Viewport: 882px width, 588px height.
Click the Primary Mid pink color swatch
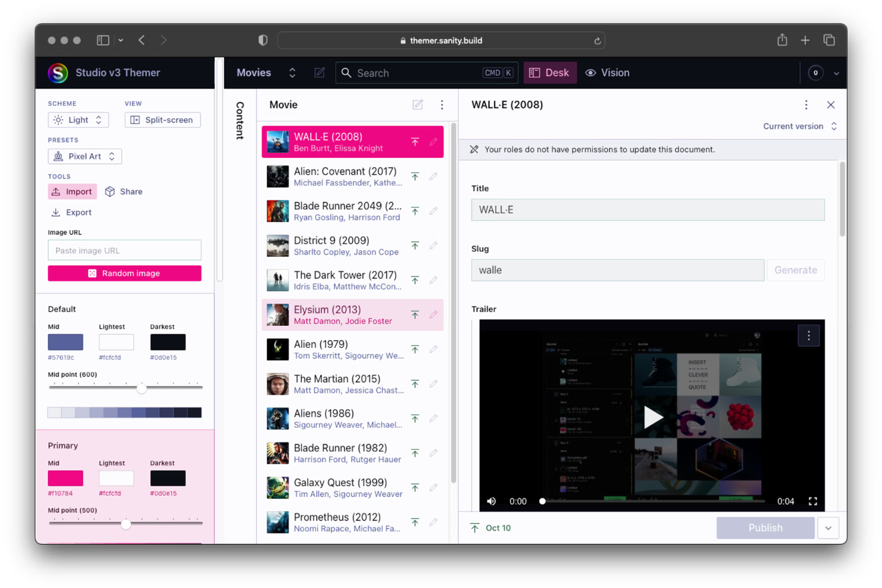coord(66,478)
